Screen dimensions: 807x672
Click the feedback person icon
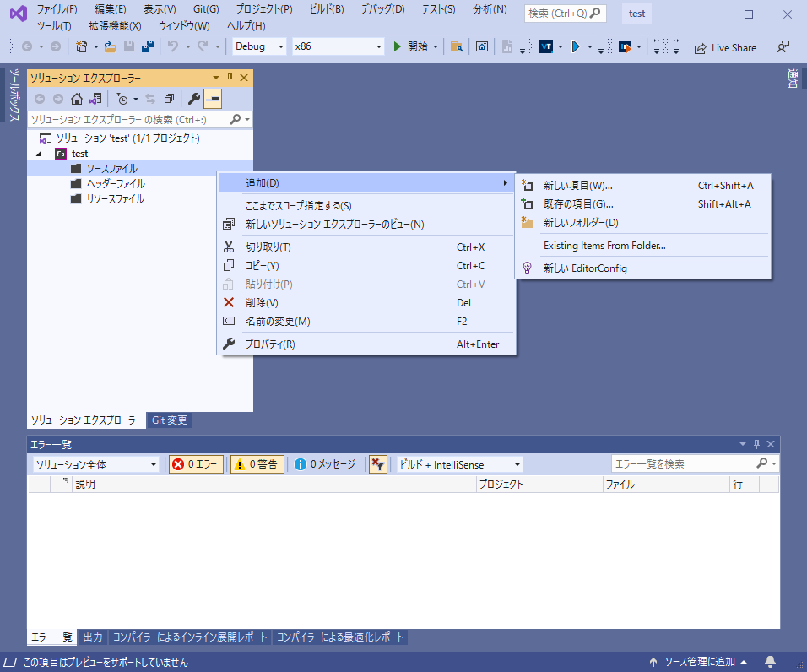point(783,47)
